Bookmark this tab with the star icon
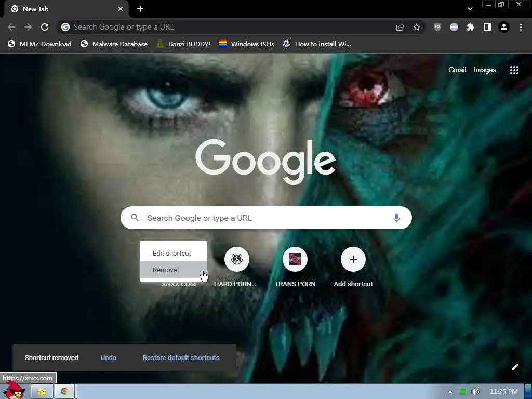The height and width of the screenshot is (399, 532). [417, 27]
